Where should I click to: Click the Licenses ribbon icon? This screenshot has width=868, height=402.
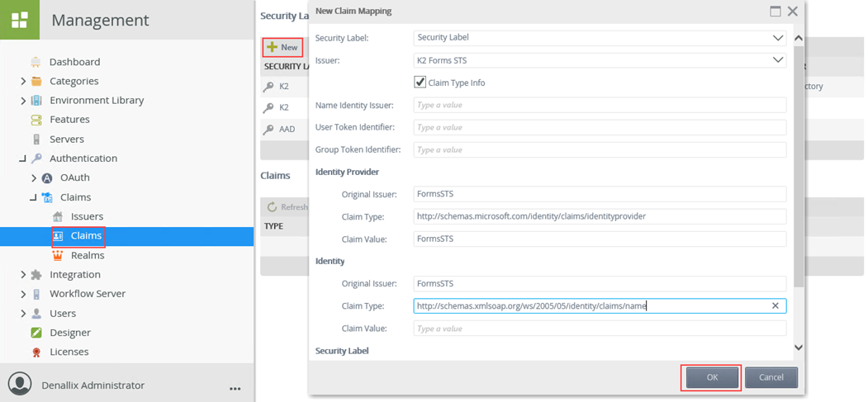(x=36, y=352)
